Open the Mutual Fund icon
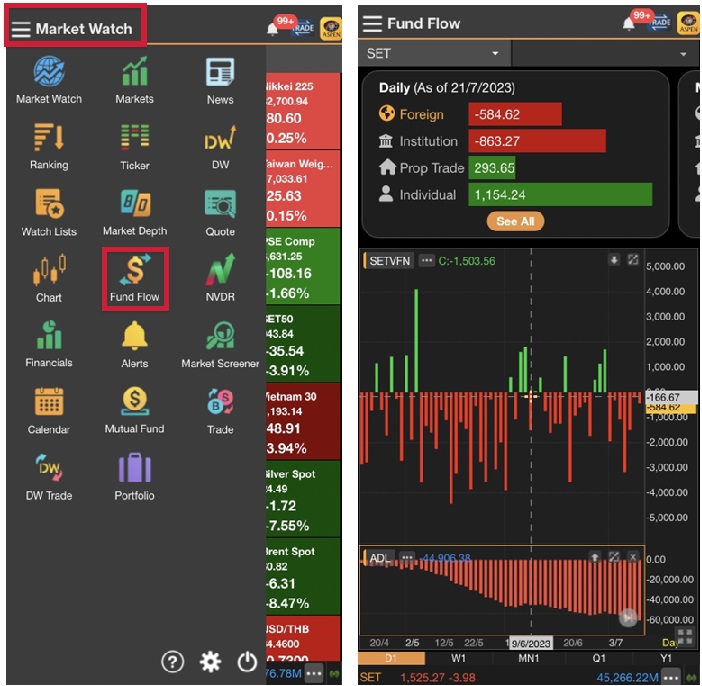The width and height of the screenshot is (702, 686). coord(135,401)
